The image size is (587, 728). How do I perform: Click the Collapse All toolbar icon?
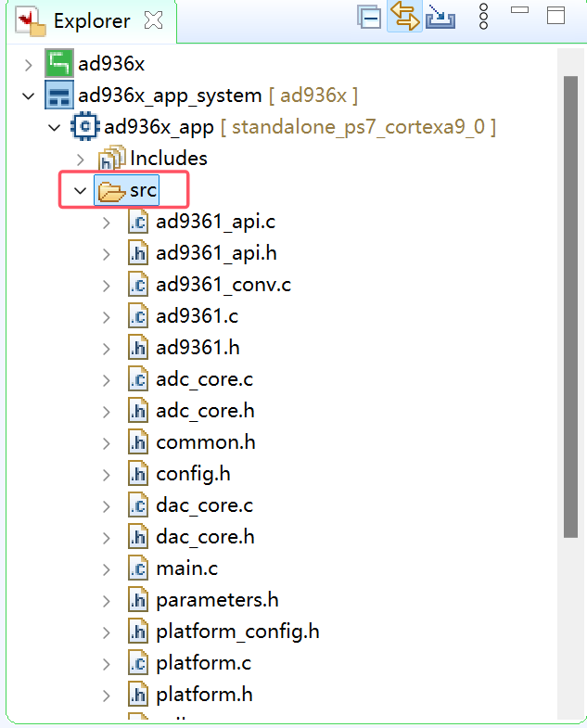(x=369, y=18)
